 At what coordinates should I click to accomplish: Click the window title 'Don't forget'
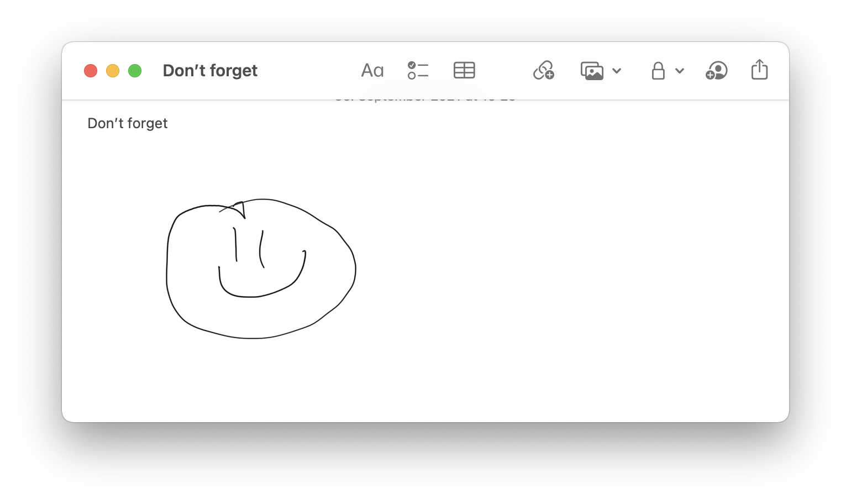210,70
